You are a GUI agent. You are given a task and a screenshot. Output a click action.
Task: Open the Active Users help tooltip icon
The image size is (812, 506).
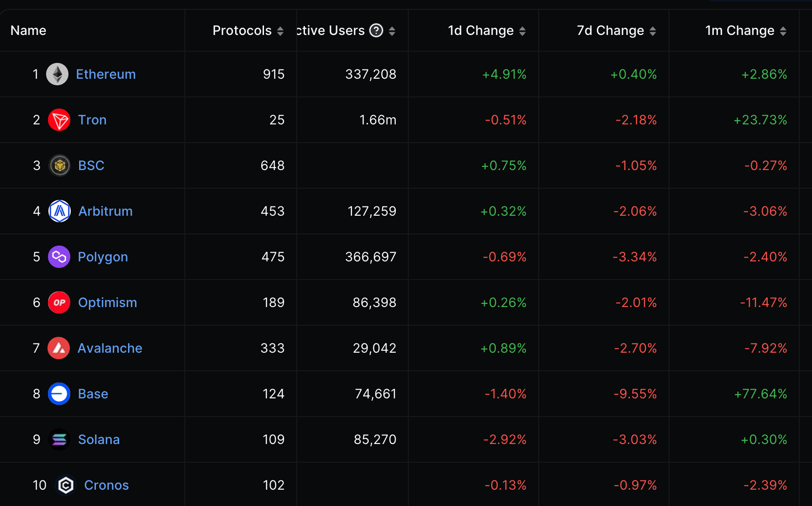pos(376,31)
